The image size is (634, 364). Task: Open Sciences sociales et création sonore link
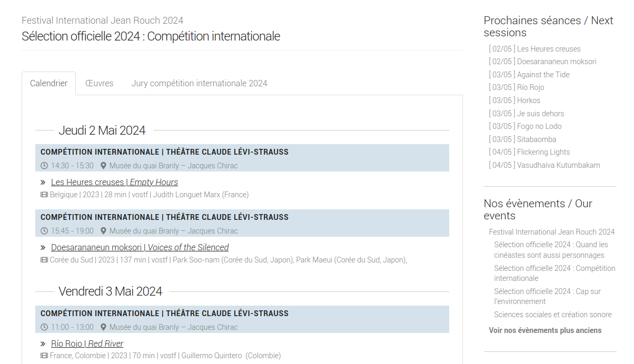click(553, 315)
